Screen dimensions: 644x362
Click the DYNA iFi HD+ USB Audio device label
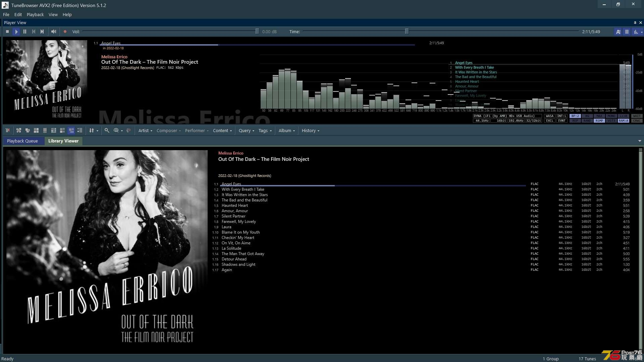point(507,116)
